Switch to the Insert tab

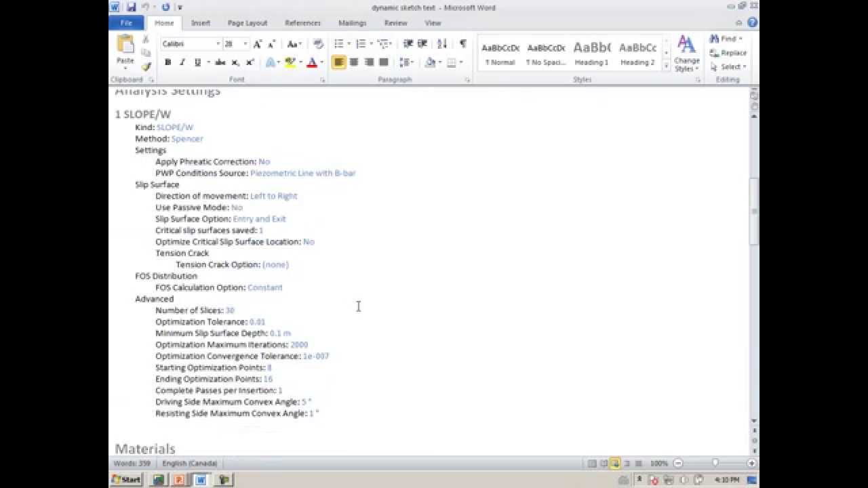click(201, 23)
